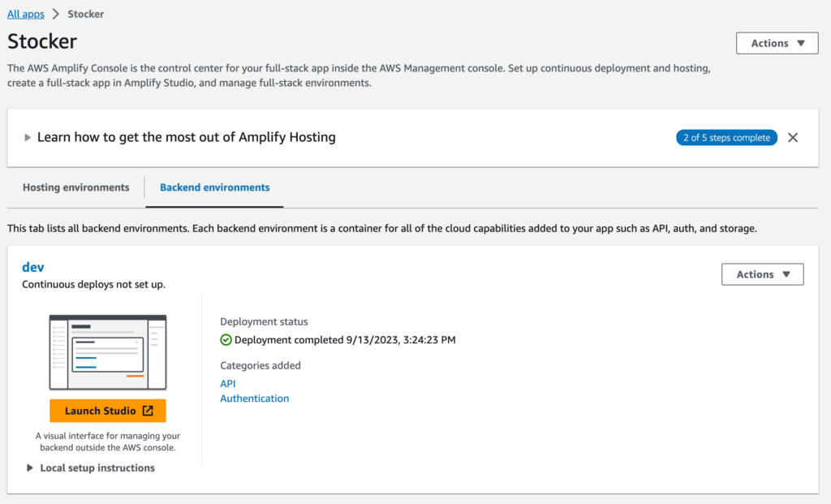This screenshot has height=504, width=831.
Task: Click the external link icon on Launch Studio
Action: point(148,411)
